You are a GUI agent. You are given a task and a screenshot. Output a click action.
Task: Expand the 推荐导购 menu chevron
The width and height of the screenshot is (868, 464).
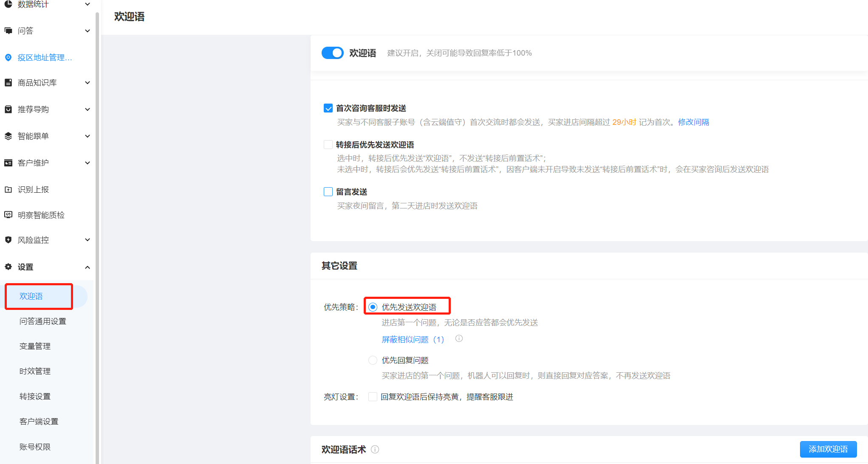pos(88,110)
